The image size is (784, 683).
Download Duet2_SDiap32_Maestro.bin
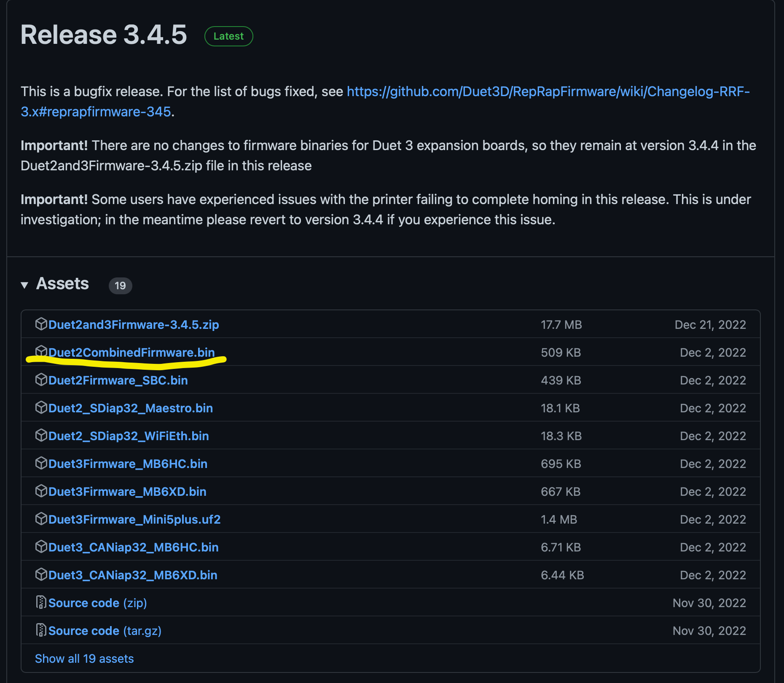(131, 408)
